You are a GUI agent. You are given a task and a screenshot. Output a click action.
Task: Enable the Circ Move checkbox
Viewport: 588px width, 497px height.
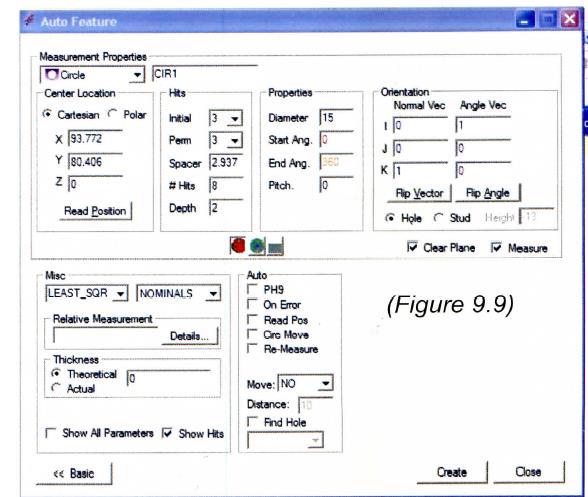coord(252,334)
